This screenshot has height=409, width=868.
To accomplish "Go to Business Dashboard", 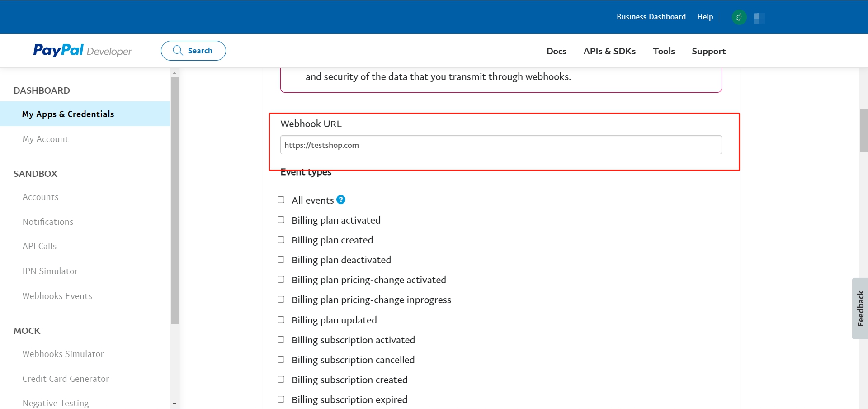I will point(651,17).
